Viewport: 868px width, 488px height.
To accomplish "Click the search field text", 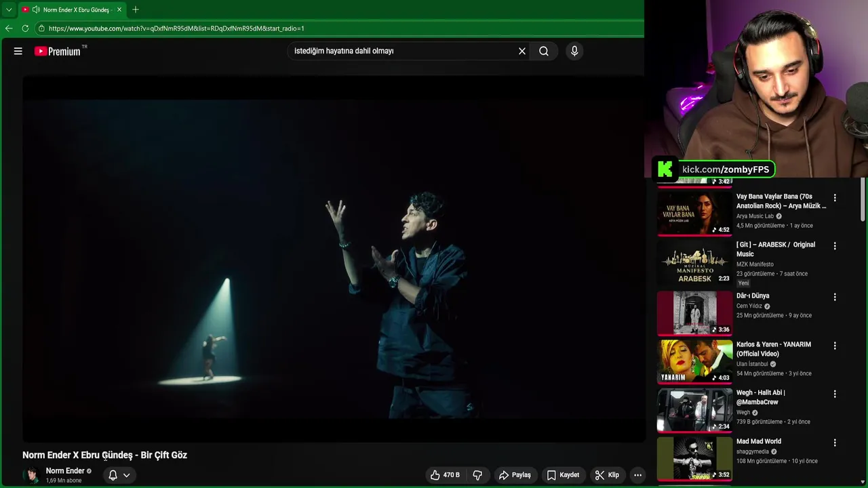I will coord(344,51).
